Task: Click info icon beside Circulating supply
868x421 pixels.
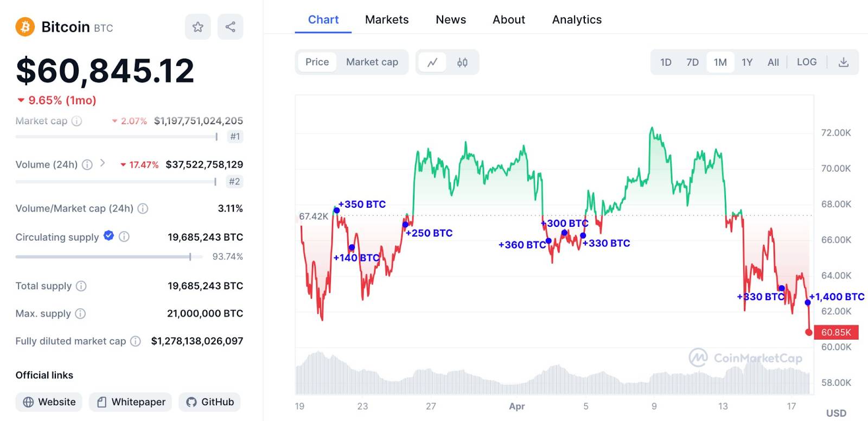Action: [x=124, y=237]
